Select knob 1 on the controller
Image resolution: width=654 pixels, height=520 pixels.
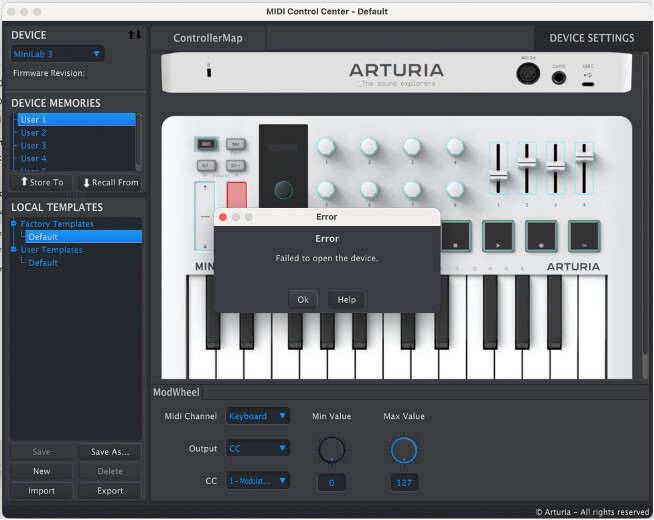click(x=326, y=146)
